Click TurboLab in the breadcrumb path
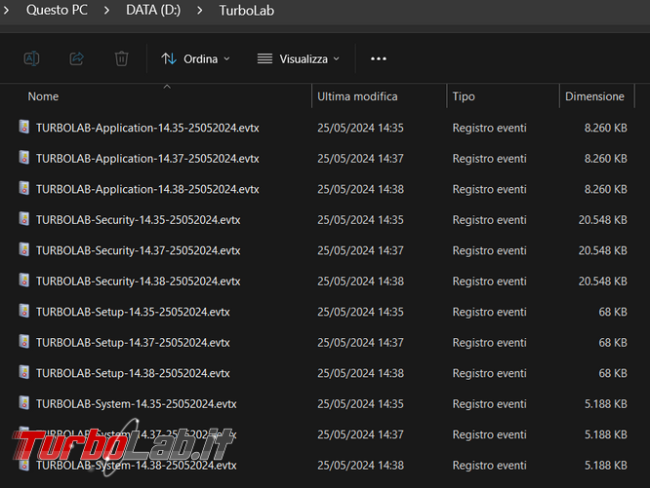The width and height of the screenshot is (650, 488). (247, 10)
